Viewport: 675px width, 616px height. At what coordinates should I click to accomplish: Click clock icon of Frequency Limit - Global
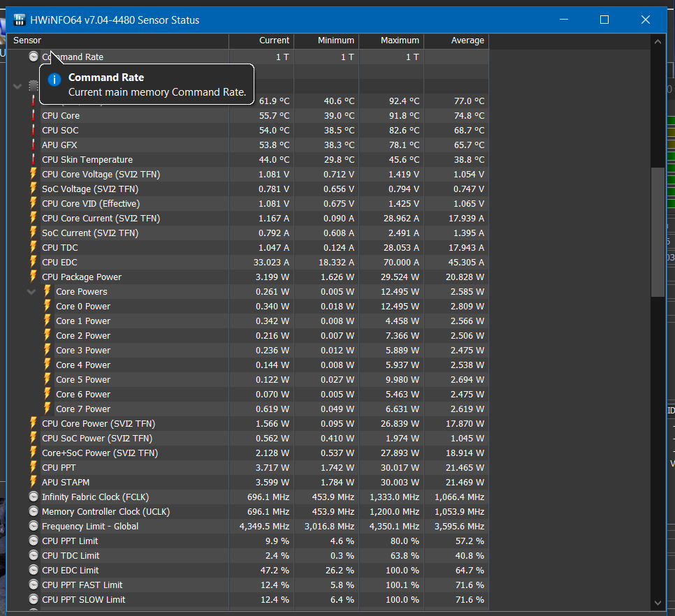tap(33, 526)
